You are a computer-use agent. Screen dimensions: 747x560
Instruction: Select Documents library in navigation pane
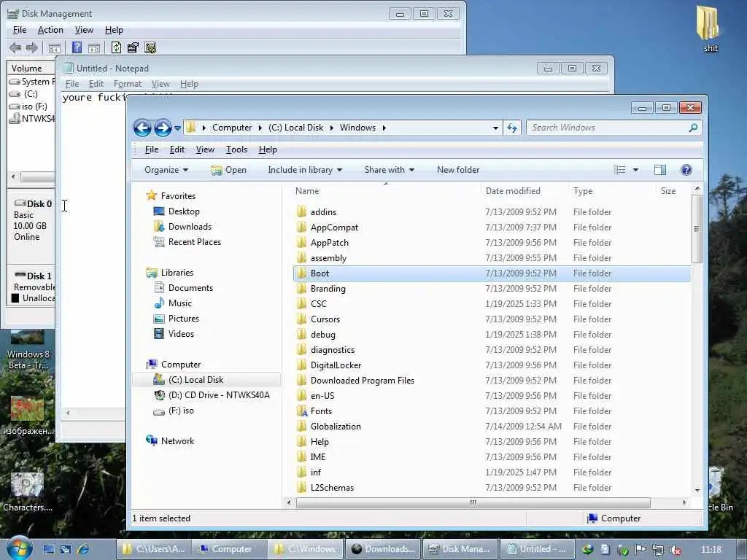click(x=190, y=287)
